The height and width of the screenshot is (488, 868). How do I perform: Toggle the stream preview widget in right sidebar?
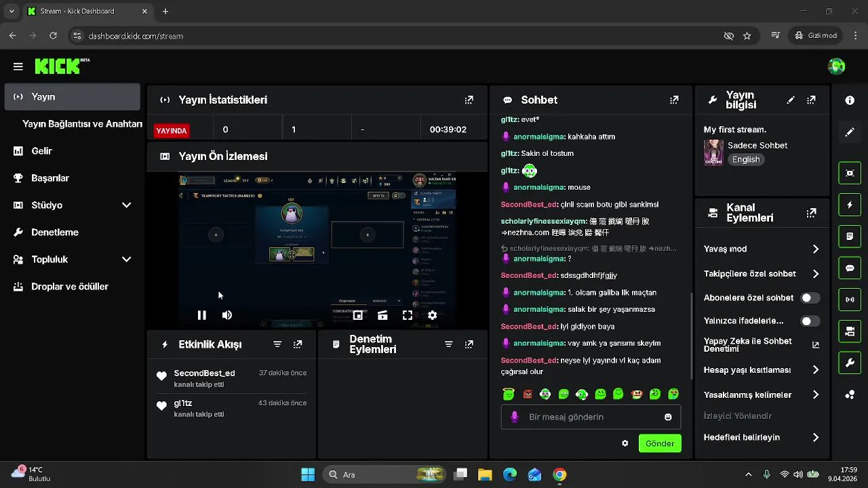coord(850,172)
